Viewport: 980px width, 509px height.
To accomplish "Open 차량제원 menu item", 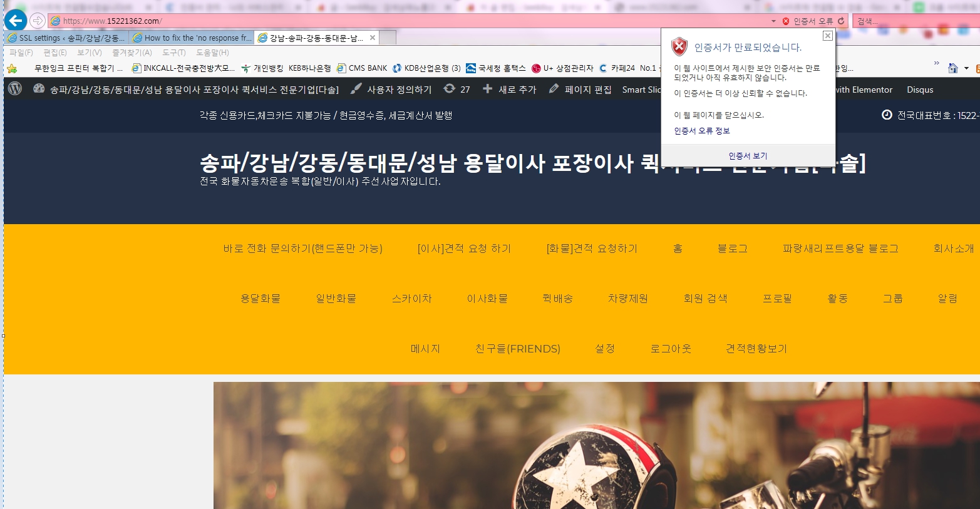I will pyautogui.click(x=628, y=299).
